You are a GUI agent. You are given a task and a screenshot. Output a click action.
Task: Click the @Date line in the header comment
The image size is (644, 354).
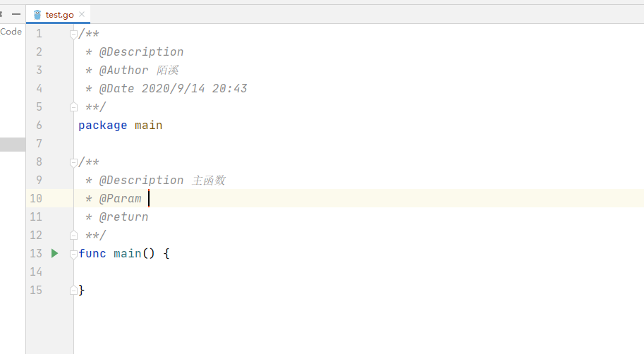point(173,89)
